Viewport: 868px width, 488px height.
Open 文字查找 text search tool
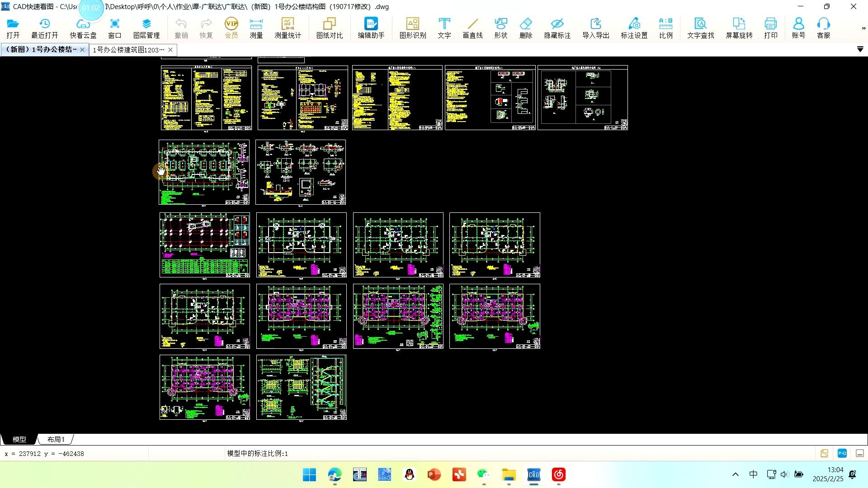pos(700,28)
